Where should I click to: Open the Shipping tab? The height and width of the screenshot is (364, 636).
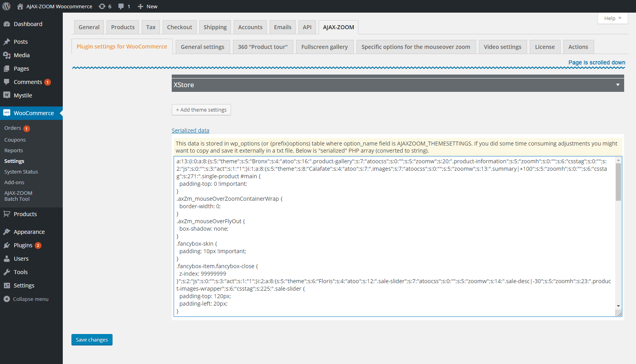(x=215, y=27)
